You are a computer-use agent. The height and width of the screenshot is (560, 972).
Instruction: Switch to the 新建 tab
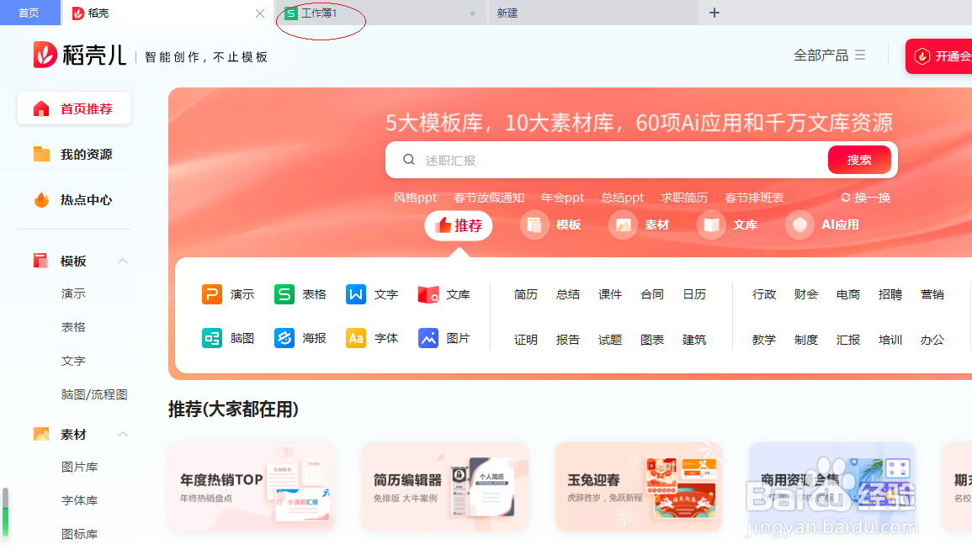pyautogui.click(x=594, y=13)
